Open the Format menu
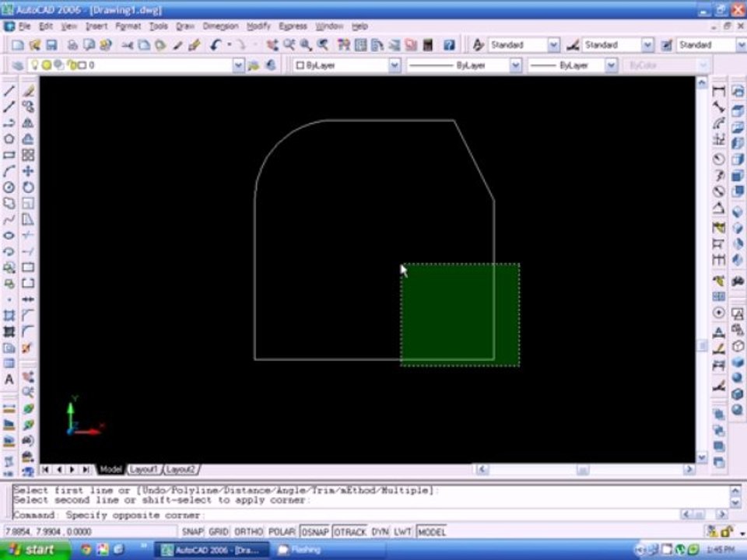The image size is (747, 560). (128, 26)
